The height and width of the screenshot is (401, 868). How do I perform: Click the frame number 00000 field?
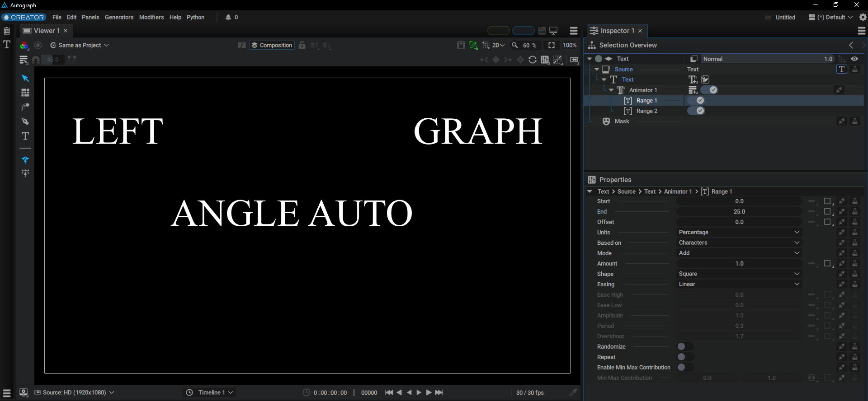[x=369, y=392]
